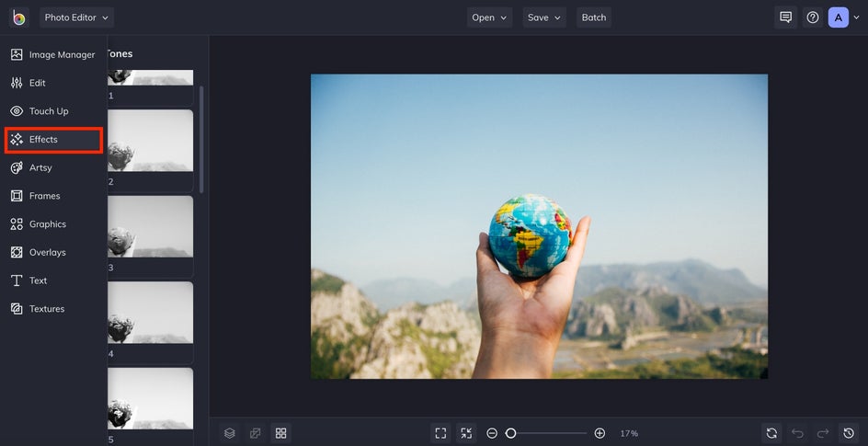Select Edit in the sidebar

[x=53, y=83]
